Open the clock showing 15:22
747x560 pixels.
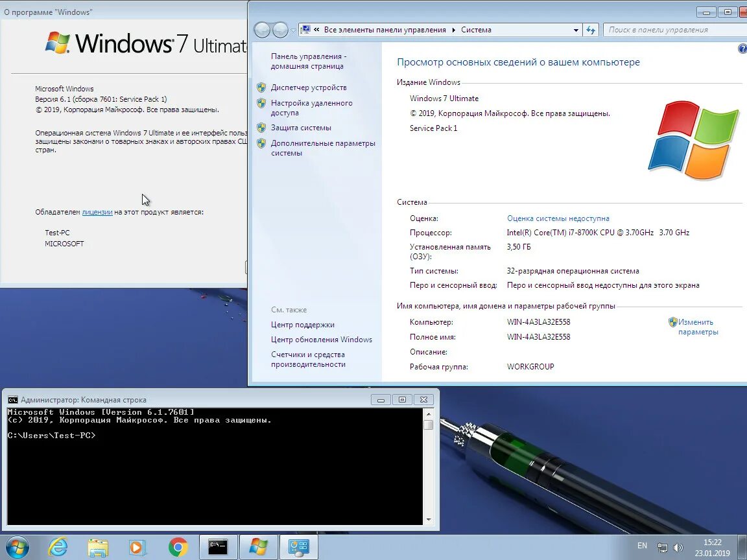(x=713, y=542)
